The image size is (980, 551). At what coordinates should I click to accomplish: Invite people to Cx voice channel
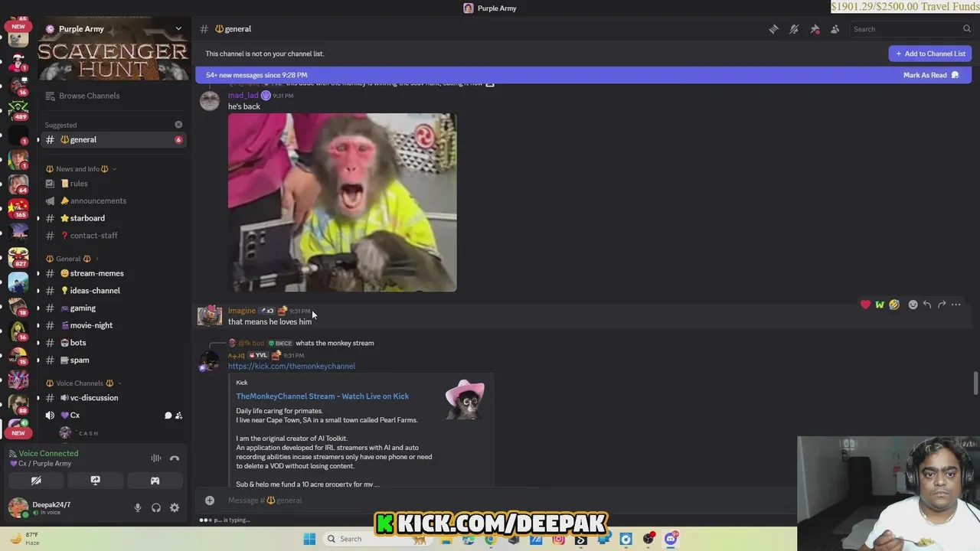(178, 416)
